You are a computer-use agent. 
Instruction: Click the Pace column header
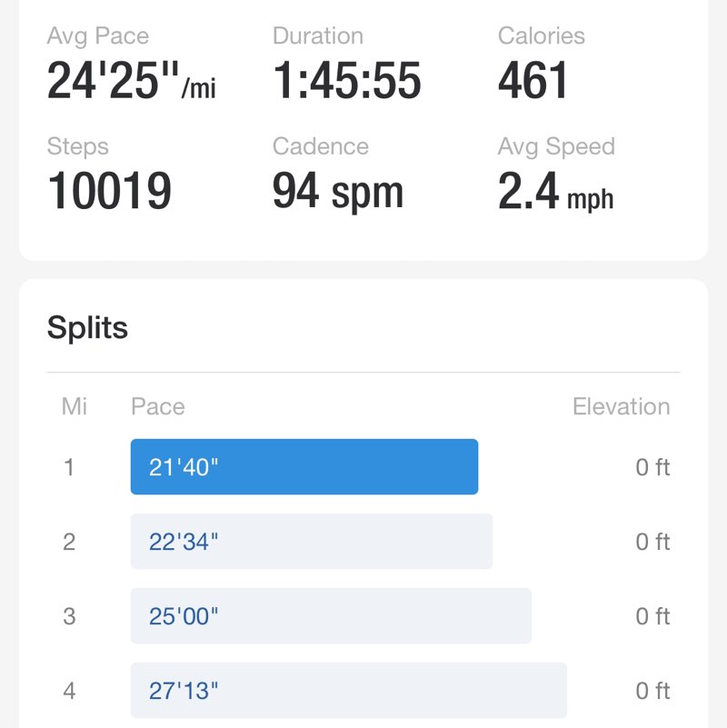(157, 406)
